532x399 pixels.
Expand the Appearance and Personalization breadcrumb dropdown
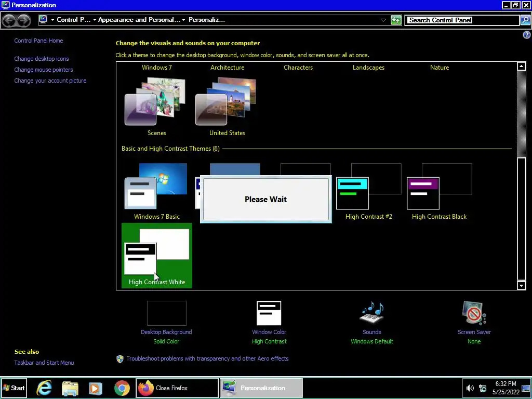click(183, 20)
